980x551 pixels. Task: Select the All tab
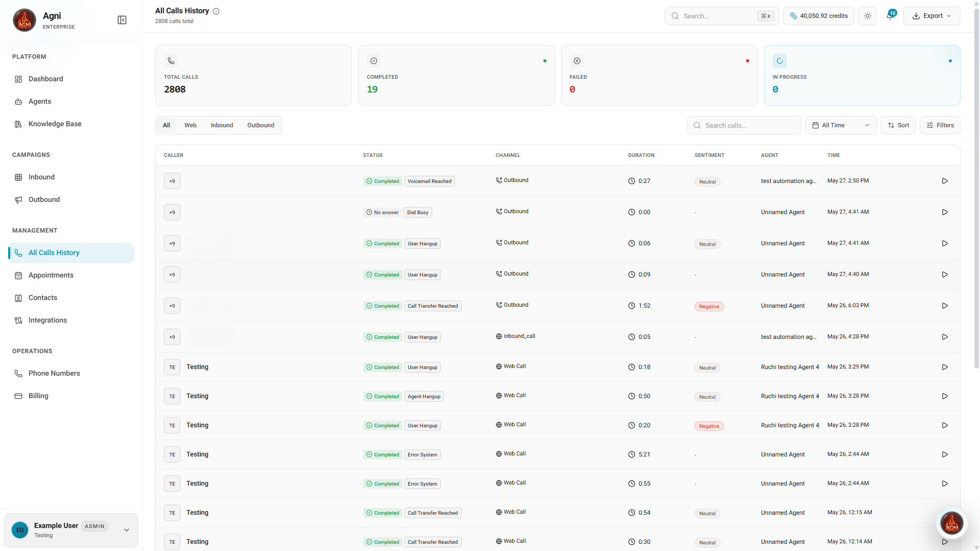click(x=166, y=125)
